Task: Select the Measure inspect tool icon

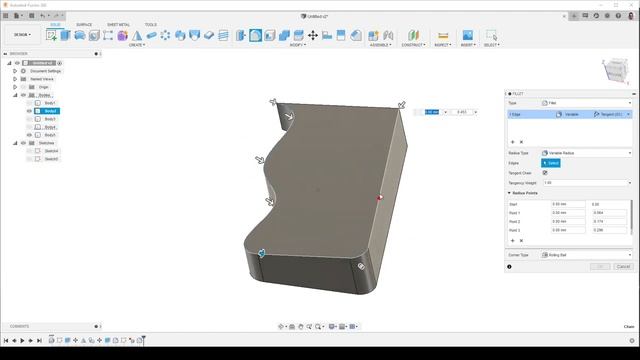Action: pyautogui.click(x=443, y=36)
